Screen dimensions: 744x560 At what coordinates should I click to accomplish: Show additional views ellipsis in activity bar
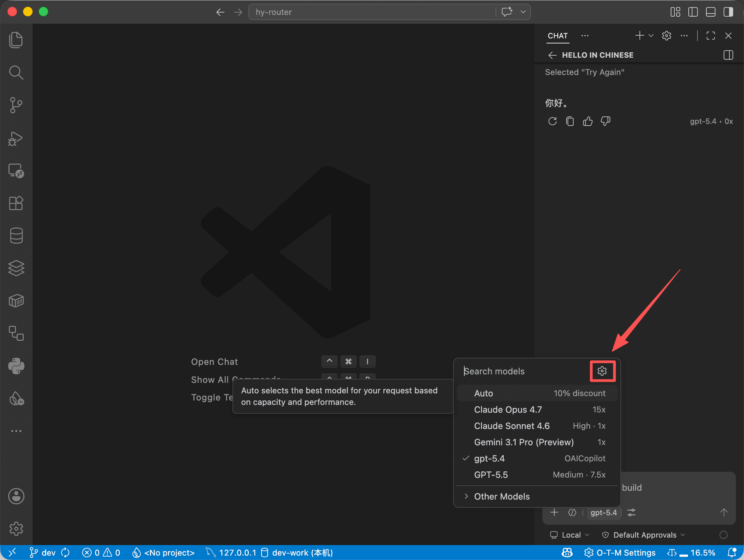click(x=16, y=431)
